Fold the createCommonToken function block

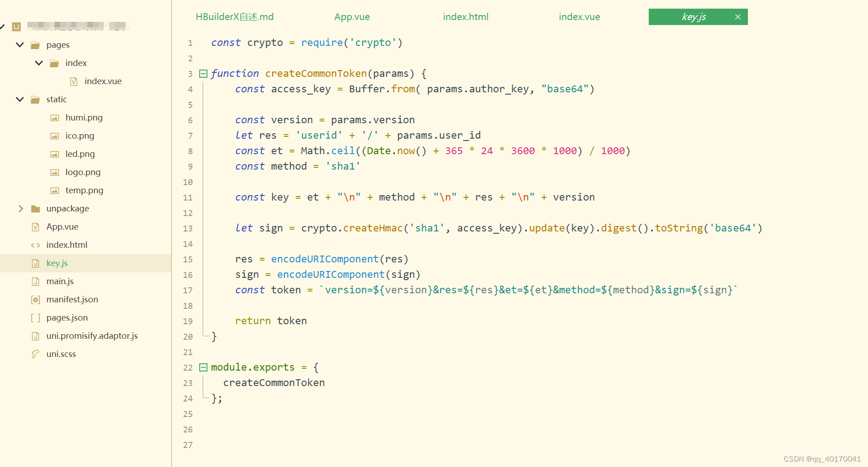(x=203, y=74)
